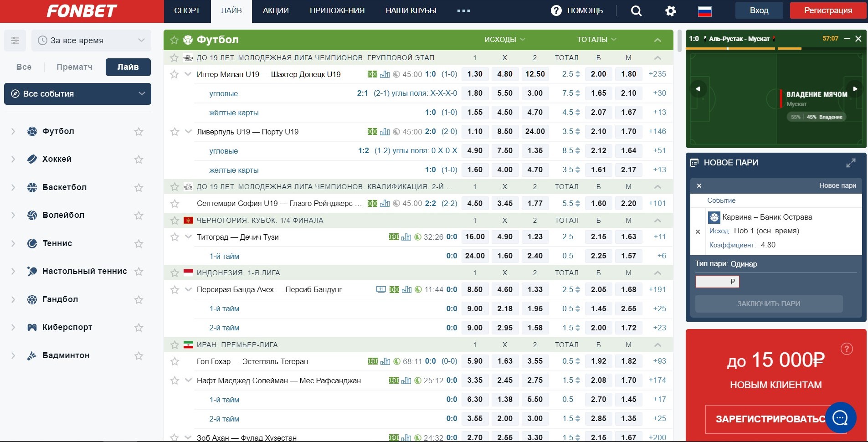Click the Fonbet logo

82,11
